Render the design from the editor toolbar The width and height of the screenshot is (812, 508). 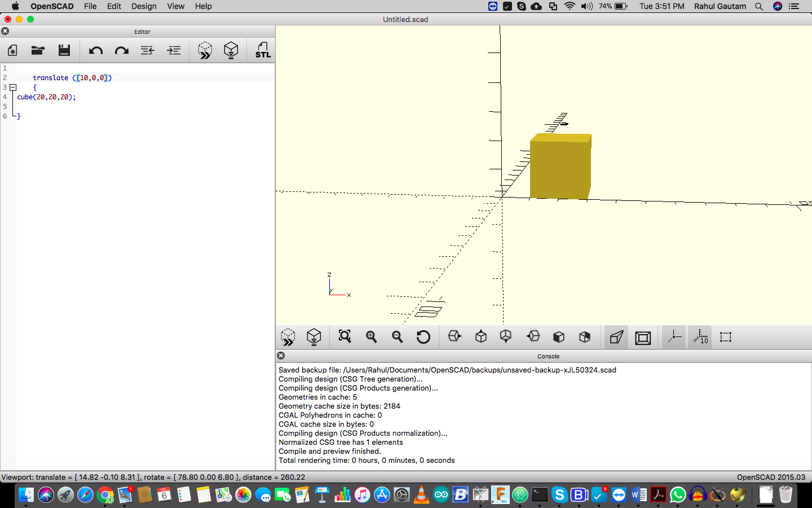[231, 51]
